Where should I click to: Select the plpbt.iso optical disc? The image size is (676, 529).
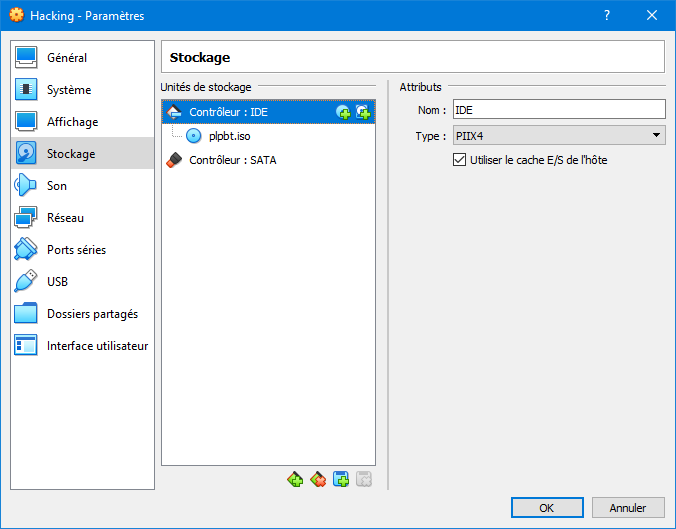coord(229,136)
